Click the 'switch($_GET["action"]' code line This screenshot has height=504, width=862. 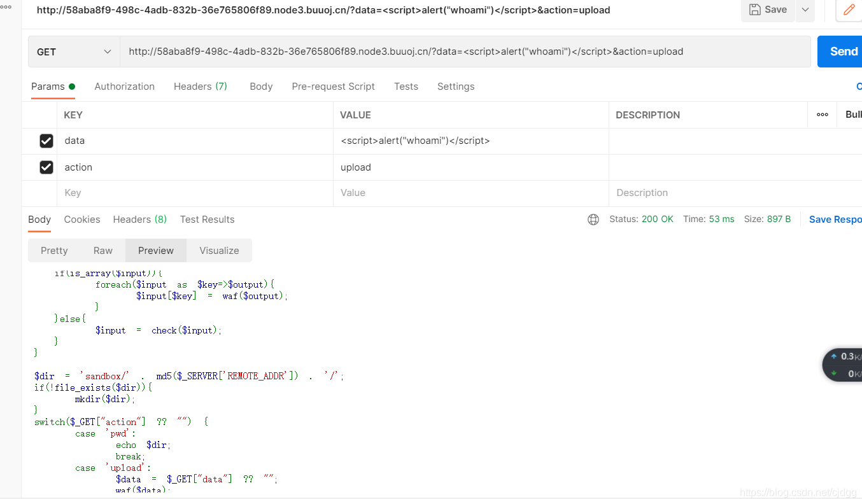coord(121,422)
